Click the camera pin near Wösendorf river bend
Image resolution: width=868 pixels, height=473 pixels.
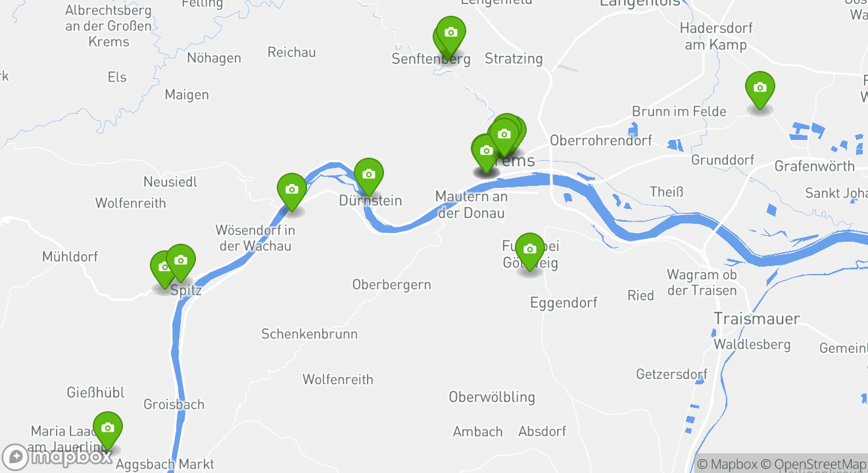point(292,189)
